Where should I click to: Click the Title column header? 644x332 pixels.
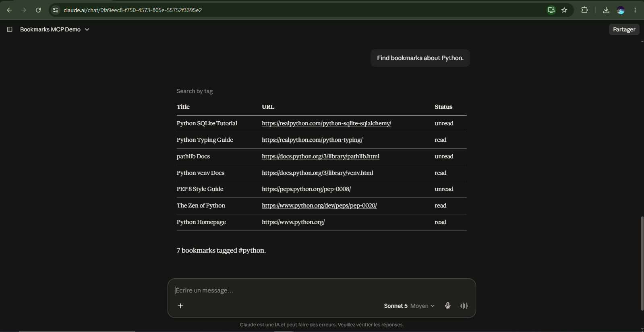183,107
